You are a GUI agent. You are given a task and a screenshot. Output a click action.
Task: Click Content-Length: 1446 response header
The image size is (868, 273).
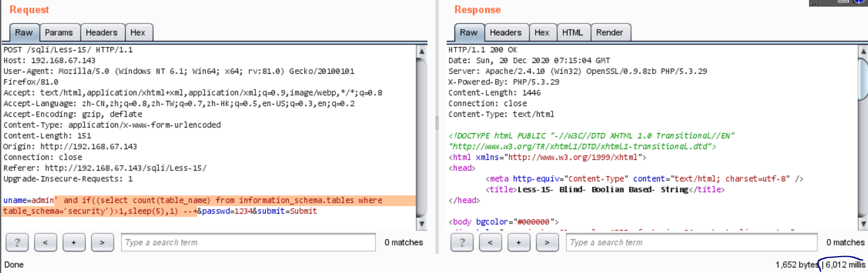[495, 93]
